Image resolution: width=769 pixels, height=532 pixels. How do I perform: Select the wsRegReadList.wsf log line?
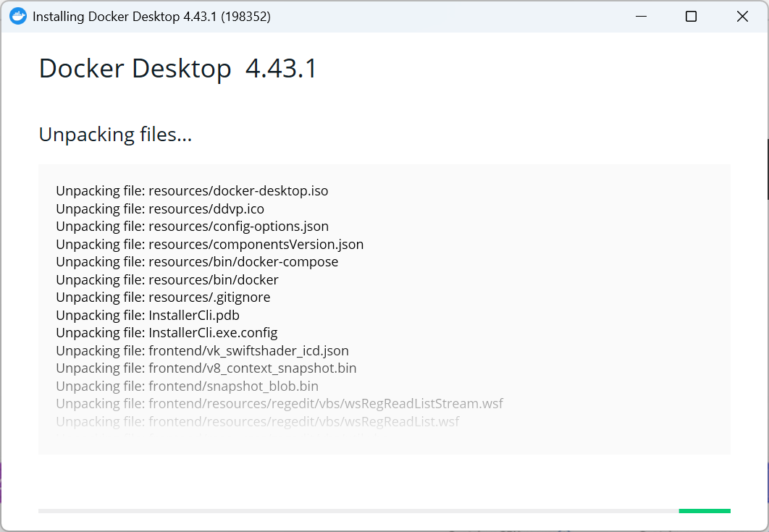[258, 421]
